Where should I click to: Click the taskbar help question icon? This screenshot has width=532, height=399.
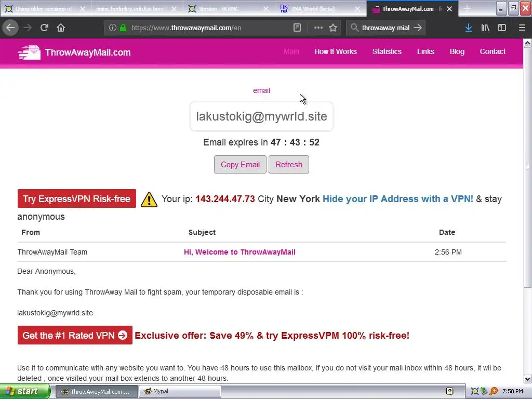click(x=449, y=392)
